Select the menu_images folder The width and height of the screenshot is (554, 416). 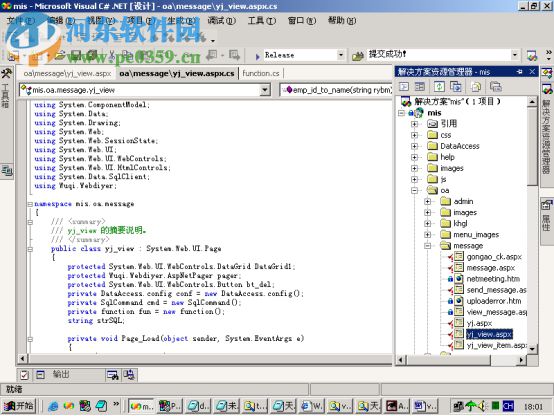click(x=476, y=235)
